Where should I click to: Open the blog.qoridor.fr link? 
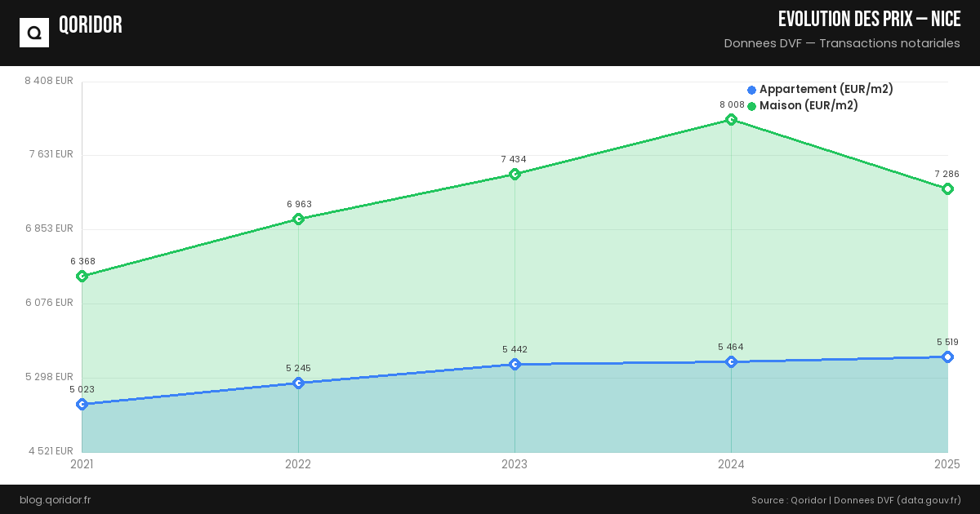55,499
